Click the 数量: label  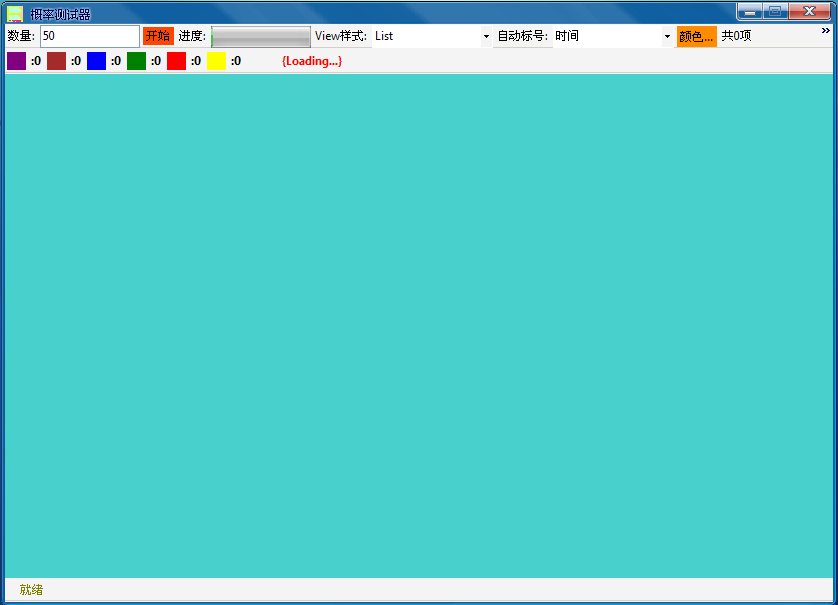click(21, 36)
